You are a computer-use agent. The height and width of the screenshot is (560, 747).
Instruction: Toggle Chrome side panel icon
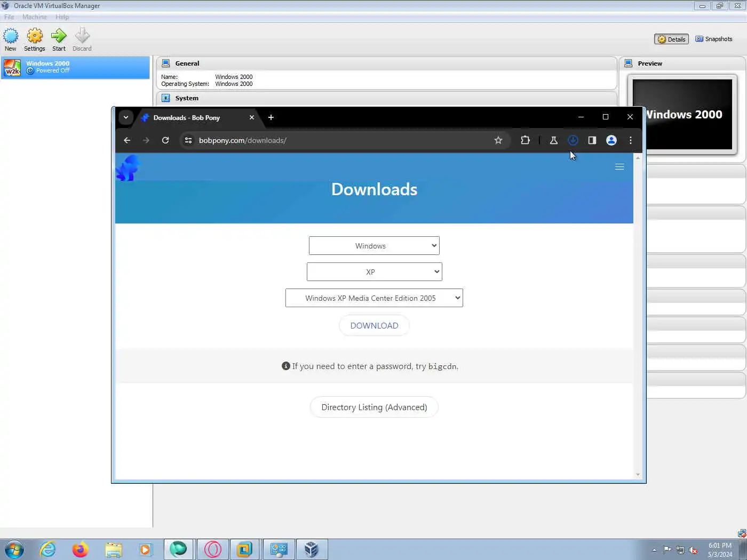592,140
